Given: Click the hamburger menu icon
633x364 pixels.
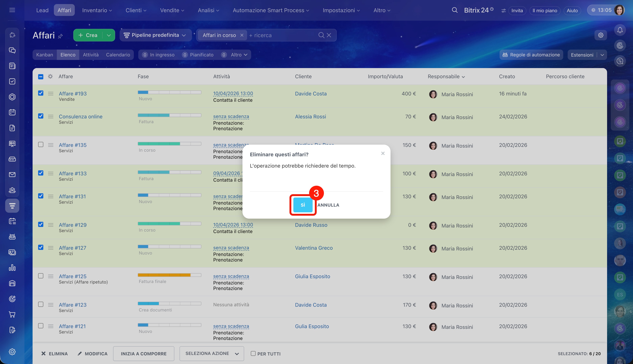Looking at the screenshot, I should pos(12,10).
